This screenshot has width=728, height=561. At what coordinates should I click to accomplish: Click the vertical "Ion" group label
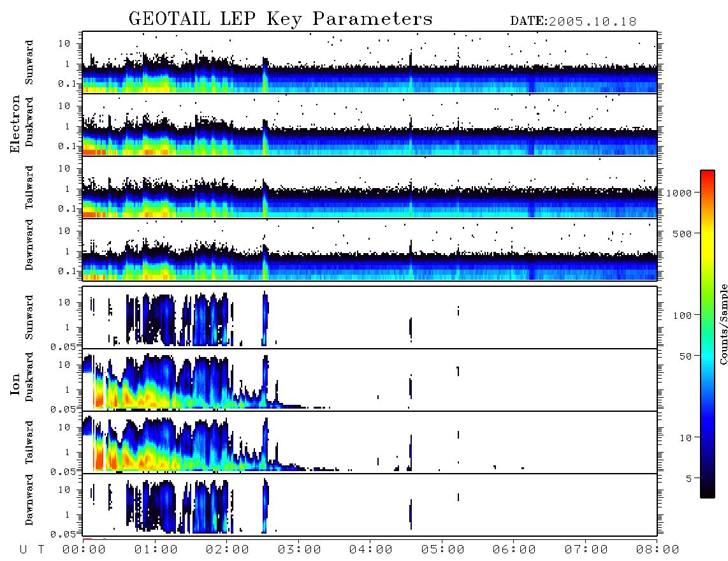pyautogui.click(x=15, y=384)
